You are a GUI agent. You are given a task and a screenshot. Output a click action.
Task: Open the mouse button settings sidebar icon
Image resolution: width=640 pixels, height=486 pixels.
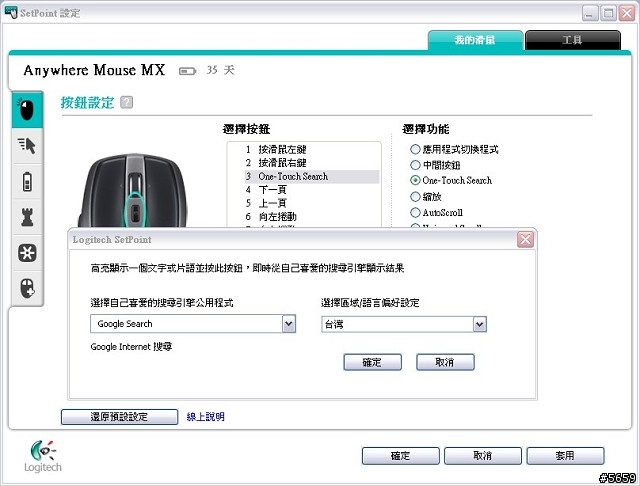point(27,110)
